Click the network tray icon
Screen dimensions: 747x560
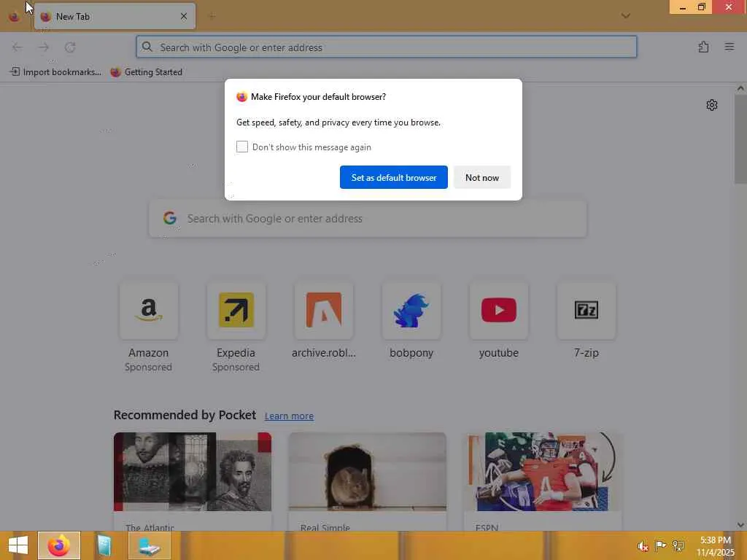pos(678,545)
